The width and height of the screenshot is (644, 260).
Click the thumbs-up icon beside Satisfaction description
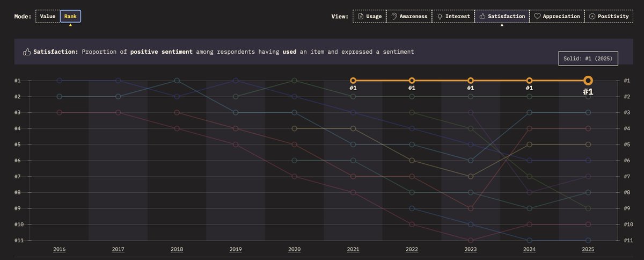pyautogui.click(x=26, y=52)
